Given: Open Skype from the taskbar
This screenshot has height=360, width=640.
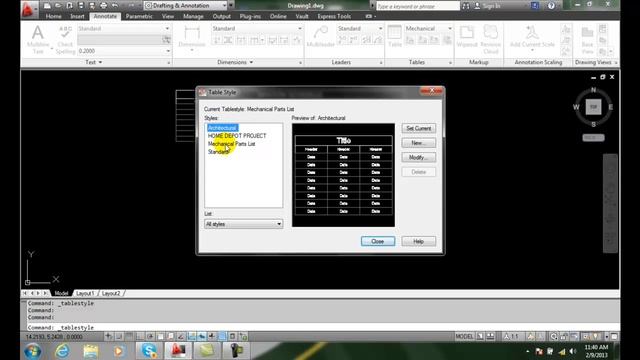Looking at the screenshot, I should tap(149, 351).
